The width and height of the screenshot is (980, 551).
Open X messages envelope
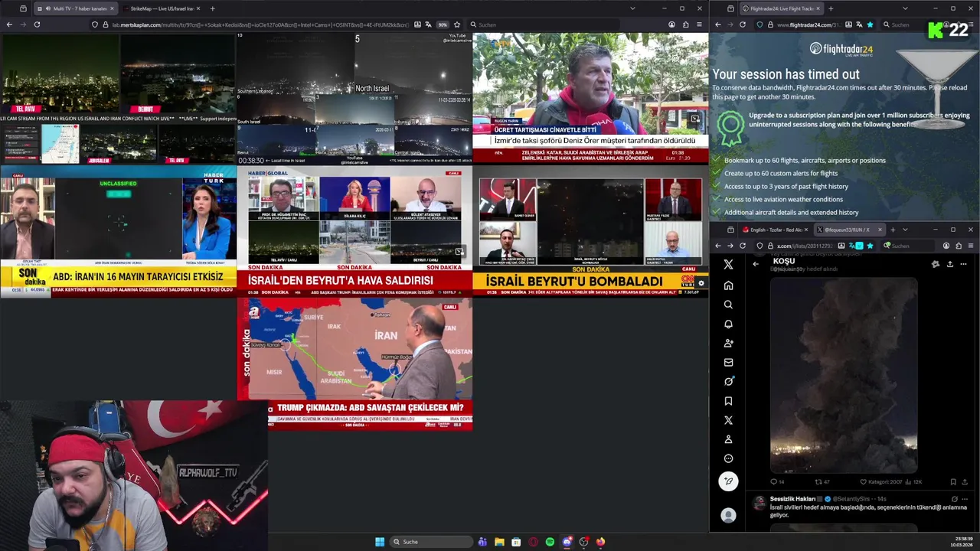(x=728, y=362)
